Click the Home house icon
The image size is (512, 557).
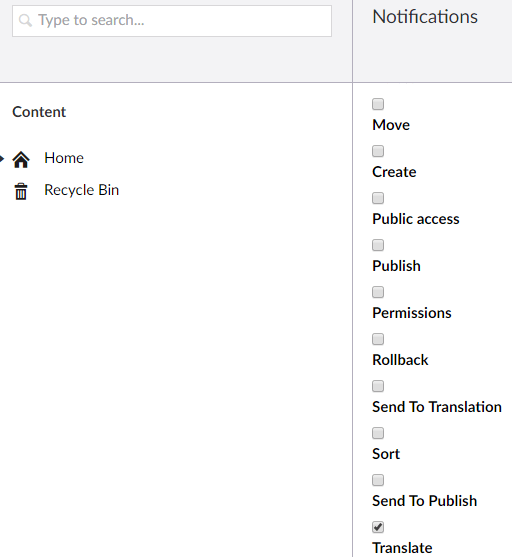(21, 159)
